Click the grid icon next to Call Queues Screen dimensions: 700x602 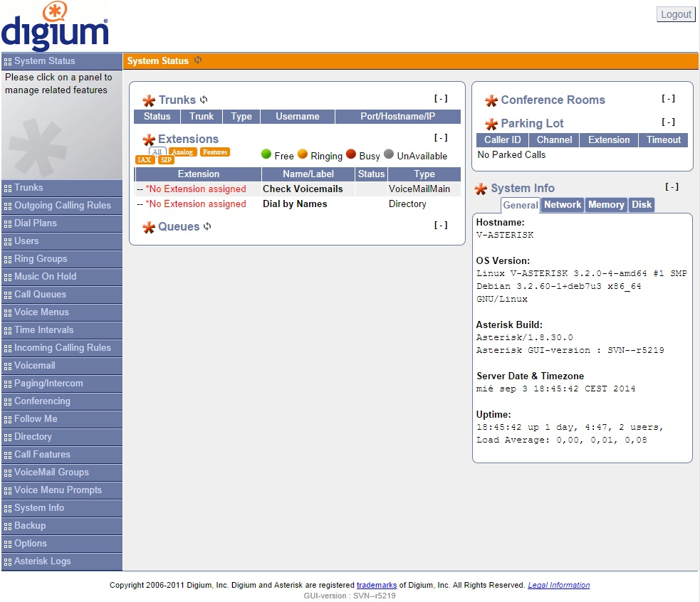(x=8, y=295)
